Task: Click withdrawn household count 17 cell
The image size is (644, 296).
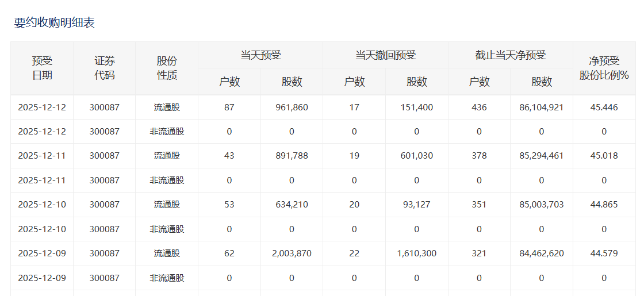Action: (354, 107)
